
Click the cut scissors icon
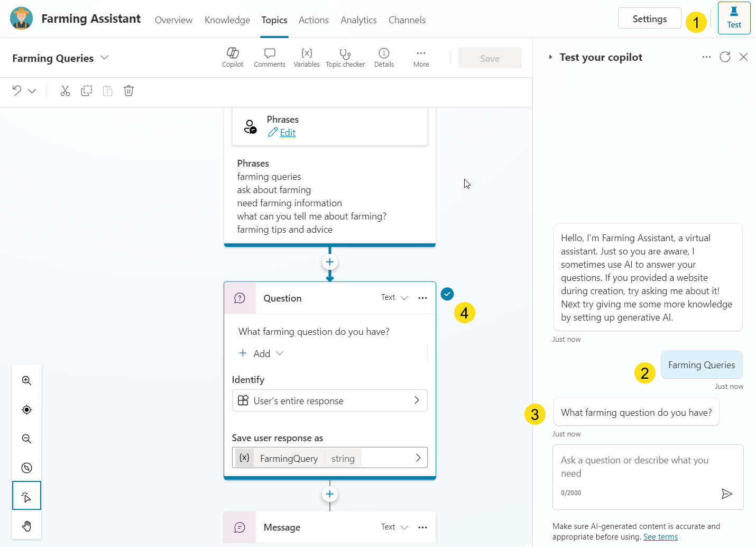click(x=65, y=91)
